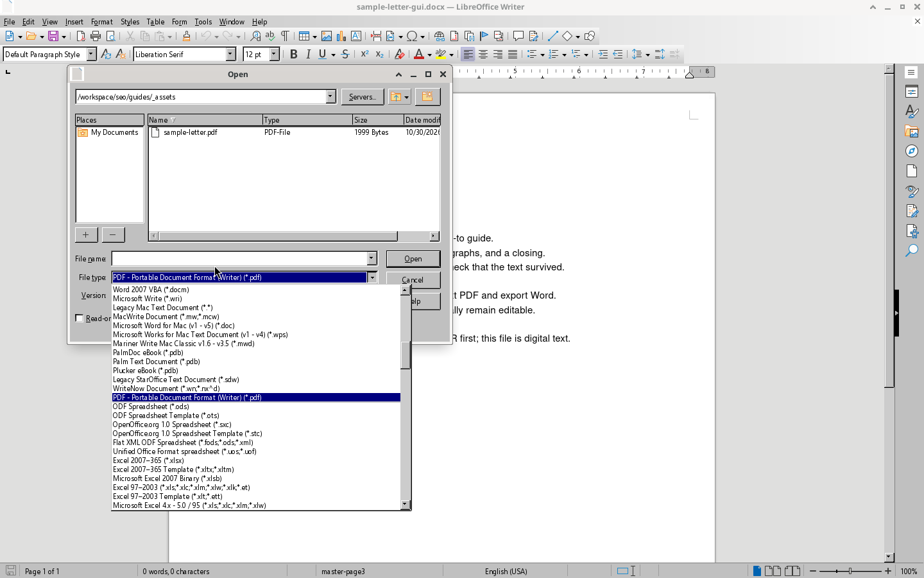Click the Insert Image toolbar icon
The width and height of the screenshot is (924, 578).
point(327,36)
